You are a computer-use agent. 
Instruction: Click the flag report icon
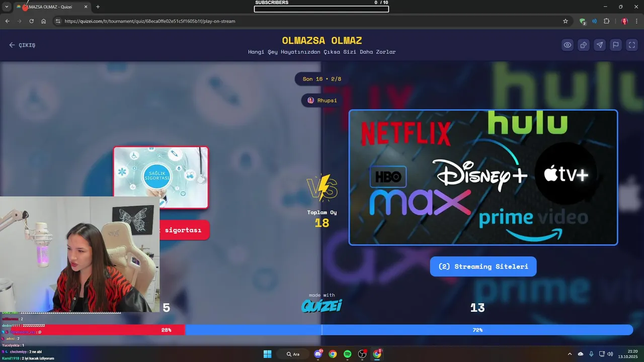pos(616,45)
